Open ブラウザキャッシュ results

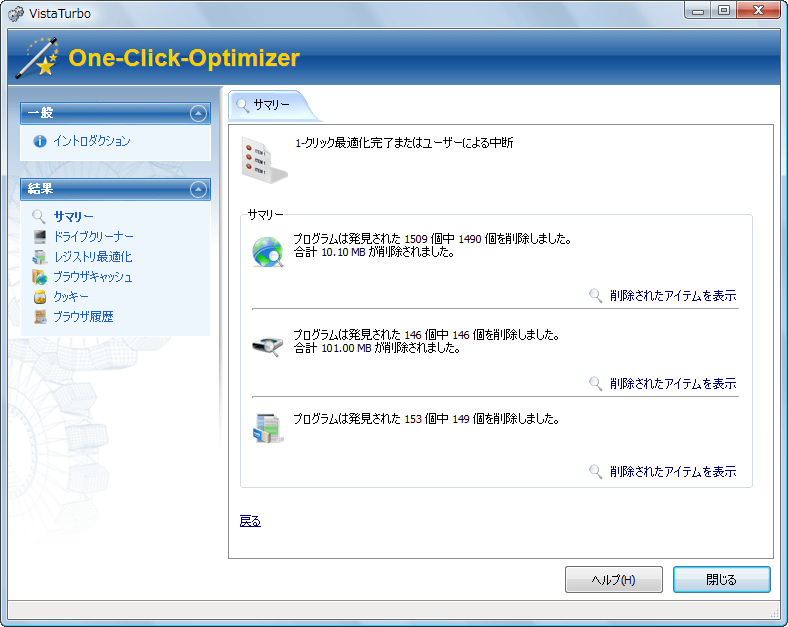[93, 277]
